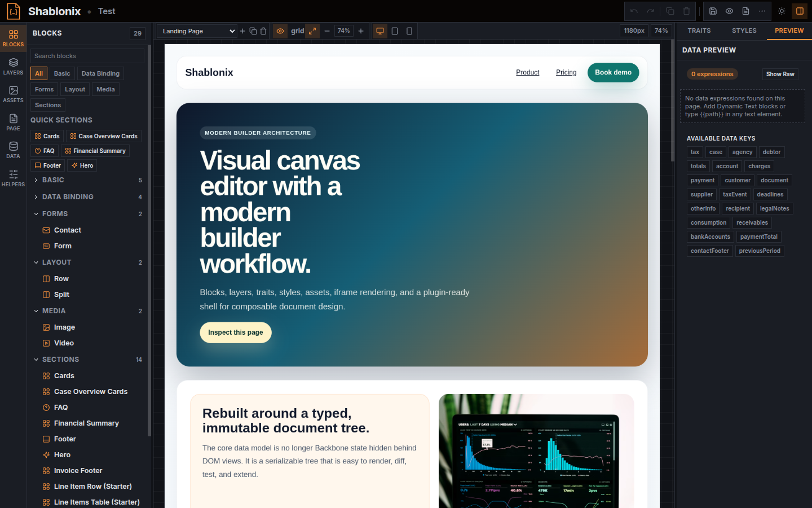
Task: Open the export code icon in the toolbar
Action: pos(745,11)
